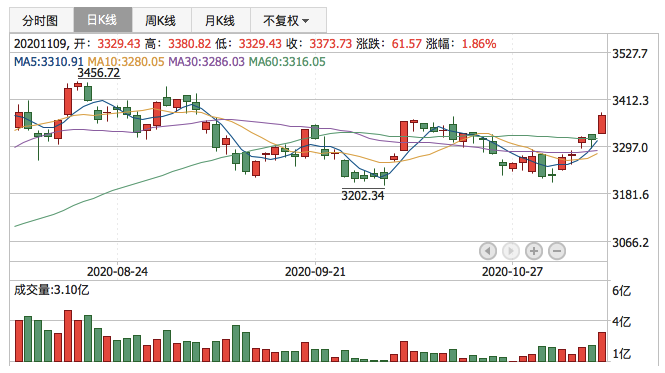665x373 pixels.
Task: Expand the 不复权 dropdown
Action: click(x=288, y=20)
